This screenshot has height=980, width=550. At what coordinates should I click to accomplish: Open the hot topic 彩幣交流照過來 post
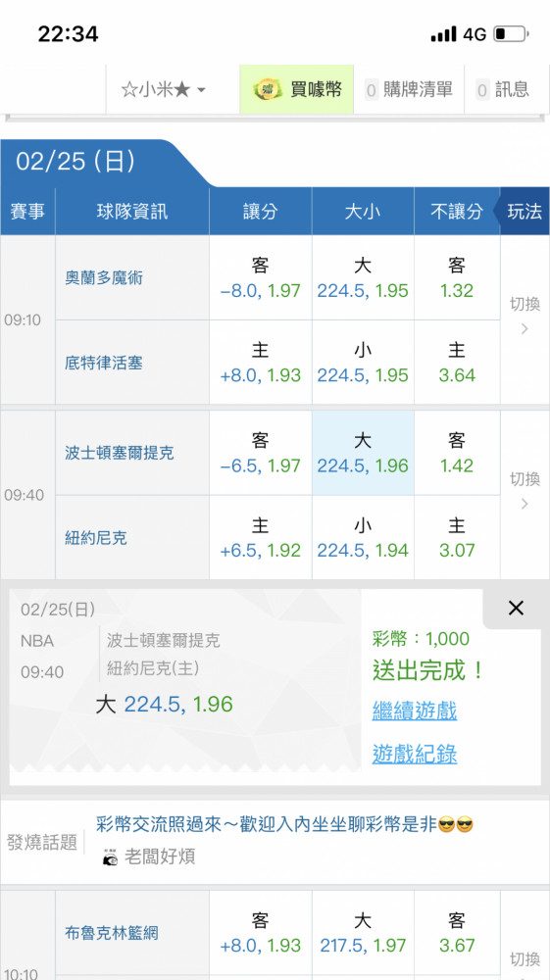point(284,824)
